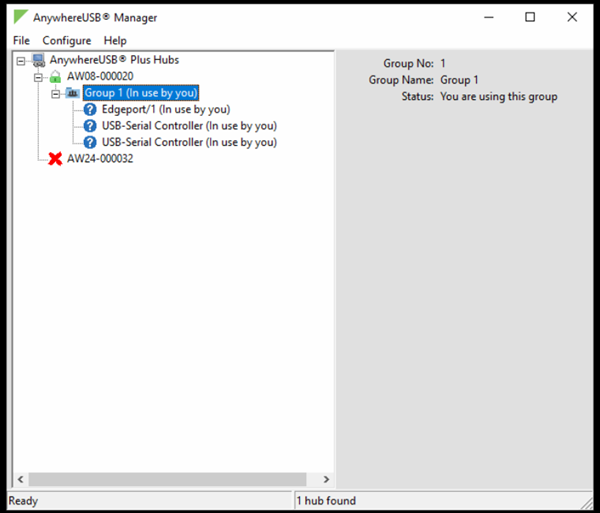Minimize the AnywhereUSB Manager window
Screen dimensions: 600x513
(x=489, y=17)
